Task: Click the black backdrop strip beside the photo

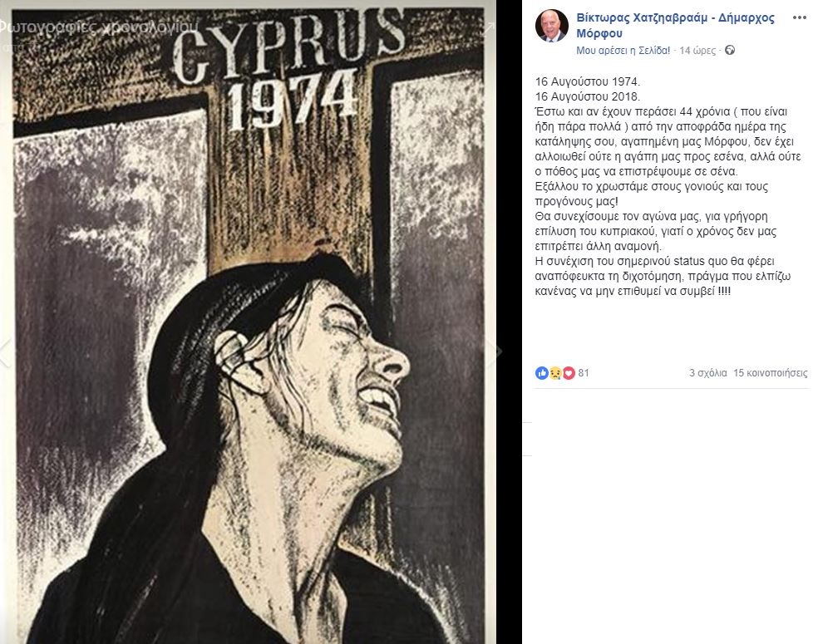Action: coord(509,322)
